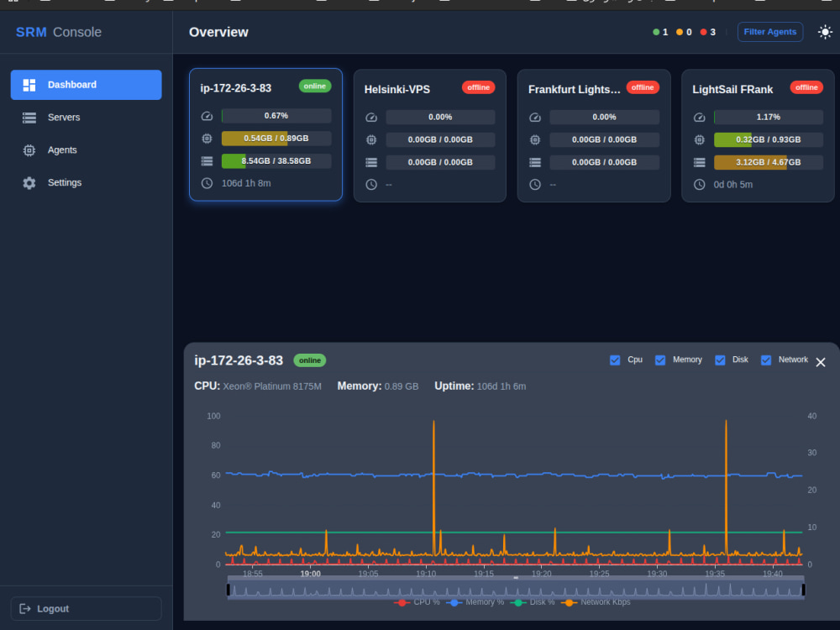840x630 pixels.
Task: Click the 19:00 label on the chart time axis
Action: [310, 574]
